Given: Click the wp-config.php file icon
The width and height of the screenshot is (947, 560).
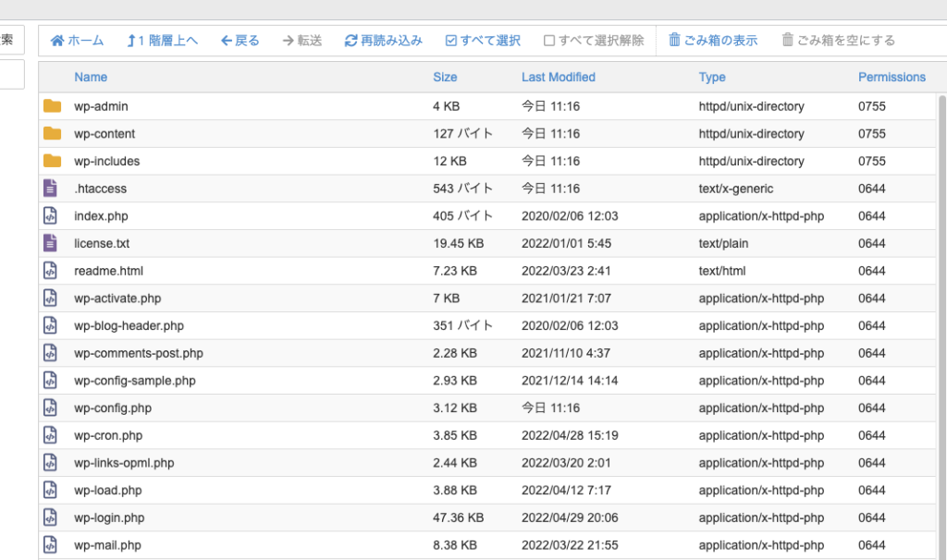Looking at the screenshot, I should (50, 408).
